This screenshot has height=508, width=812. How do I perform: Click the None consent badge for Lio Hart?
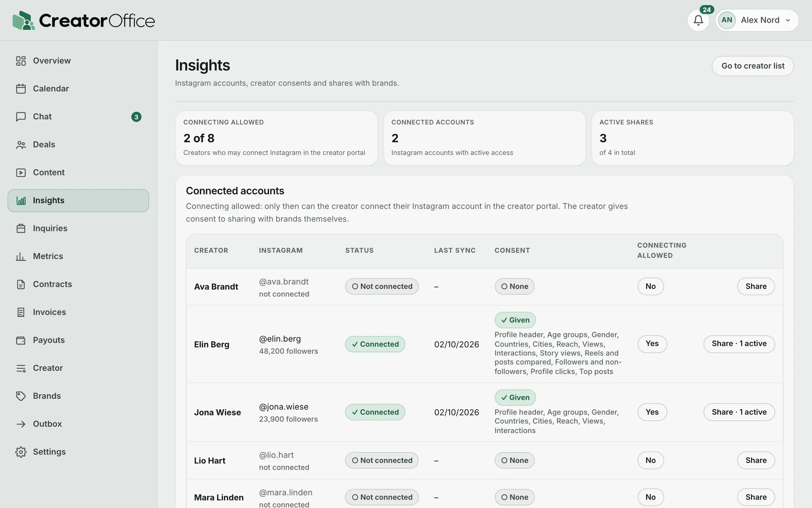pyautogui.click(x=514, y=460)
